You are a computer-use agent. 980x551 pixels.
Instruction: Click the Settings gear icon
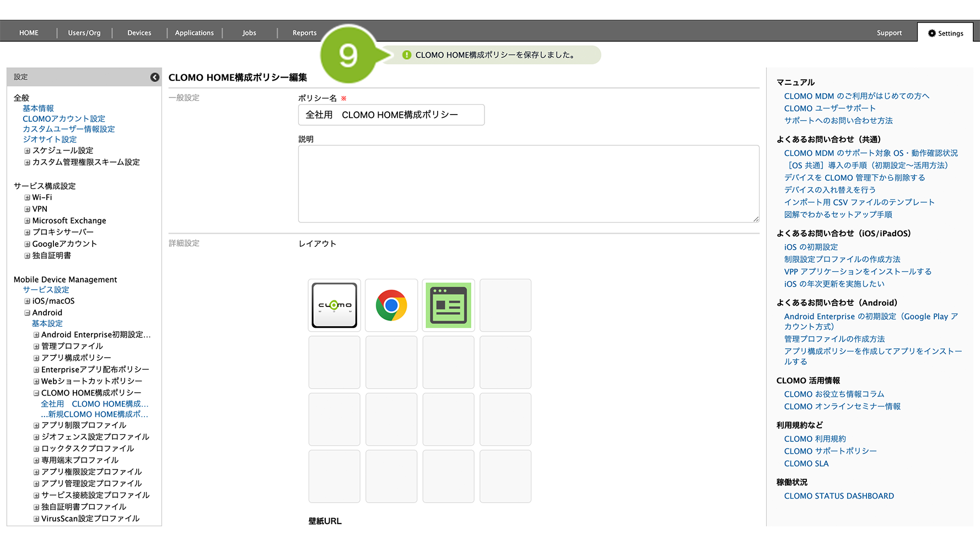pos(931,33)
